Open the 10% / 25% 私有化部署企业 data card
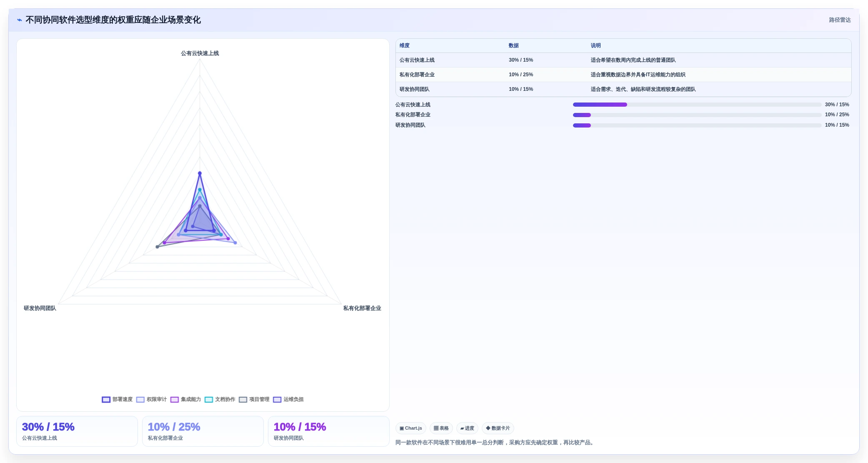The image size is (868, 463). [x=203, y=431]
